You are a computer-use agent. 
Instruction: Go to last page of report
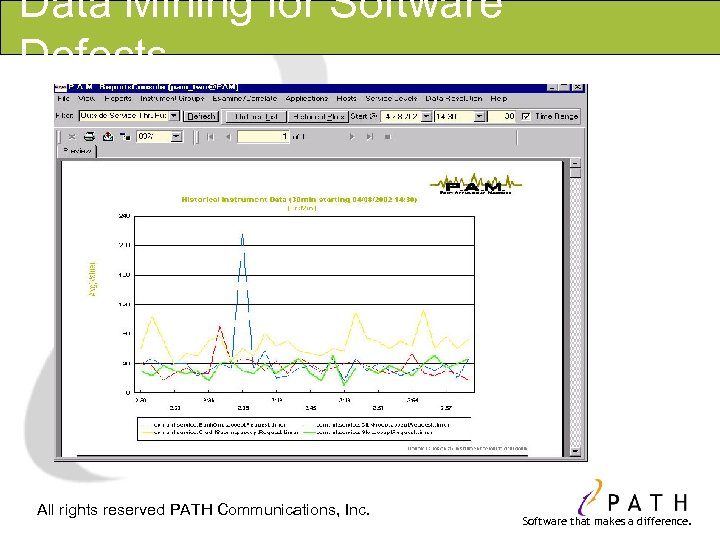click(370, 137)
